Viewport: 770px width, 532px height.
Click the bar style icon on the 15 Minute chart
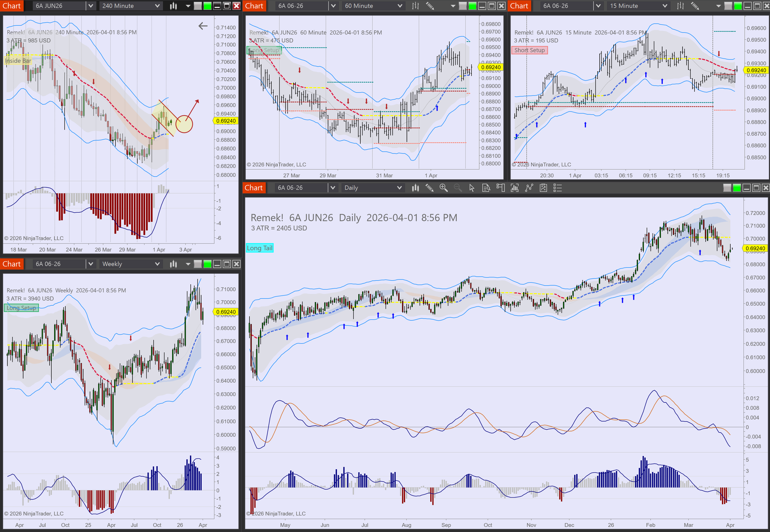click(680, 6)
